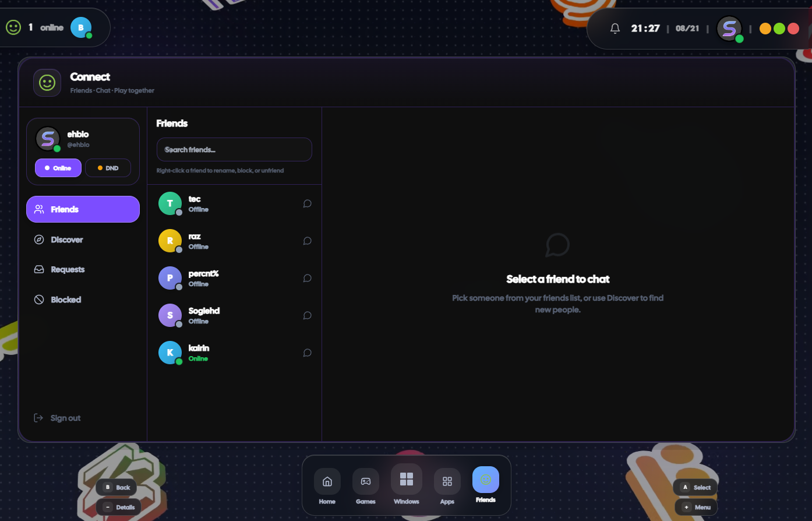Open the Discover section
812x521 pixels.
coord(83,240)
